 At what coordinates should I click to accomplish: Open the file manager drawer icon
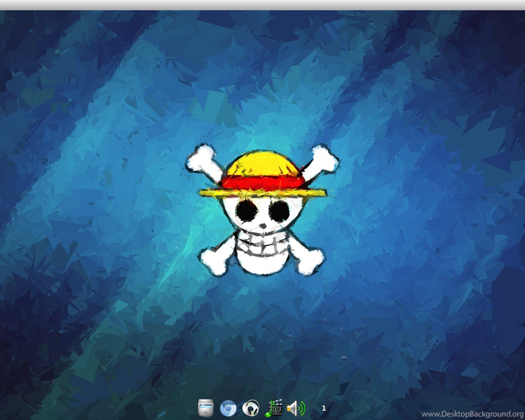pos(205,408)
